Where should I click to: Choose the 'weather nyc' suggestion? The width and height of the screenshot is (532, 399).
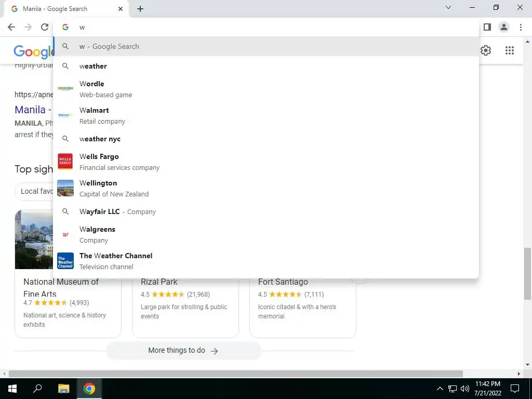tap(266, 139)
